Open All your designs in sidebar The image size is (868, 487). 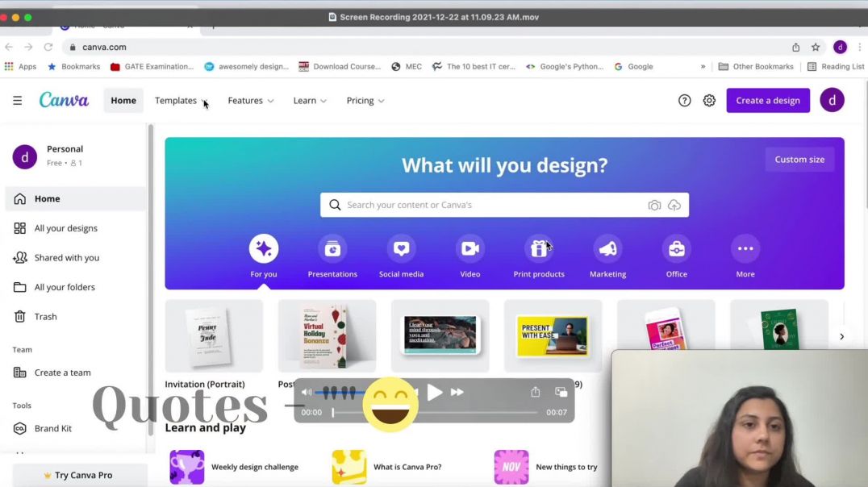pos(75,228)
